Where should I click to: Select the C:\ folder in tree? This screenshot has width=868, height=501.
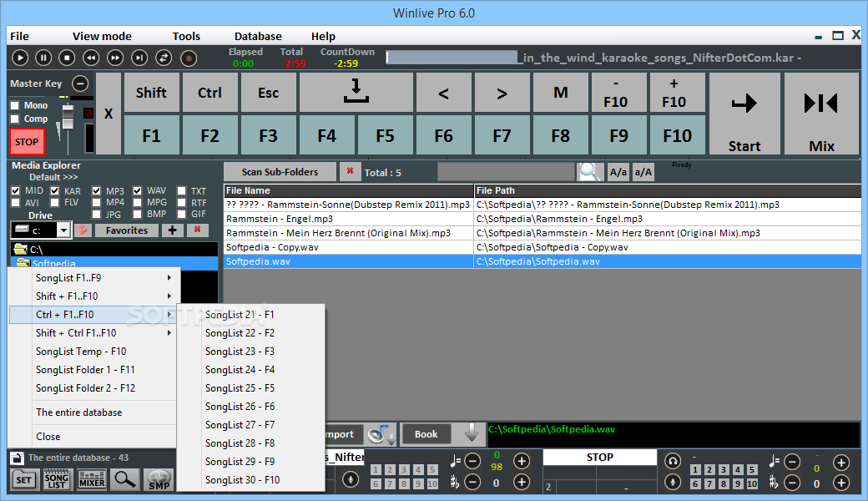coord(36,250)
